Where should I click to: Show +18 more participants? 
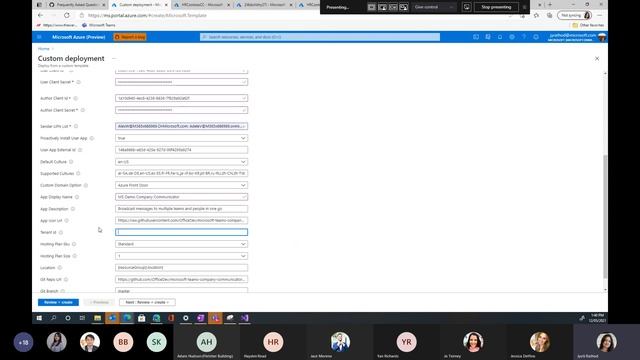click(x=23, y=342)
